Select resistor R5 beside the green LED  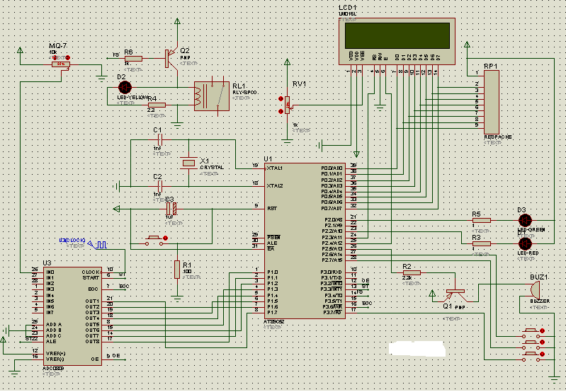click(x=482, y=220)
